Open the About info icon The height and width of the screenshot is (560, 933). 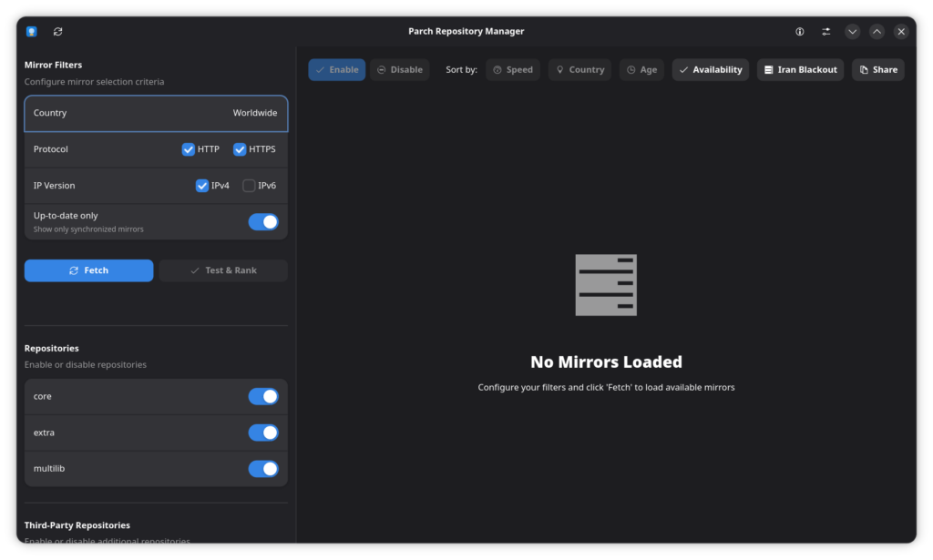[x=800, y=32]
